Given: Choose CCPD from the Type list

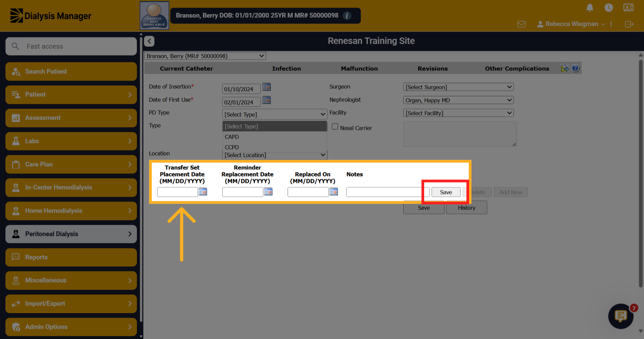Looking at the screenshot, I should pos(275,147).
